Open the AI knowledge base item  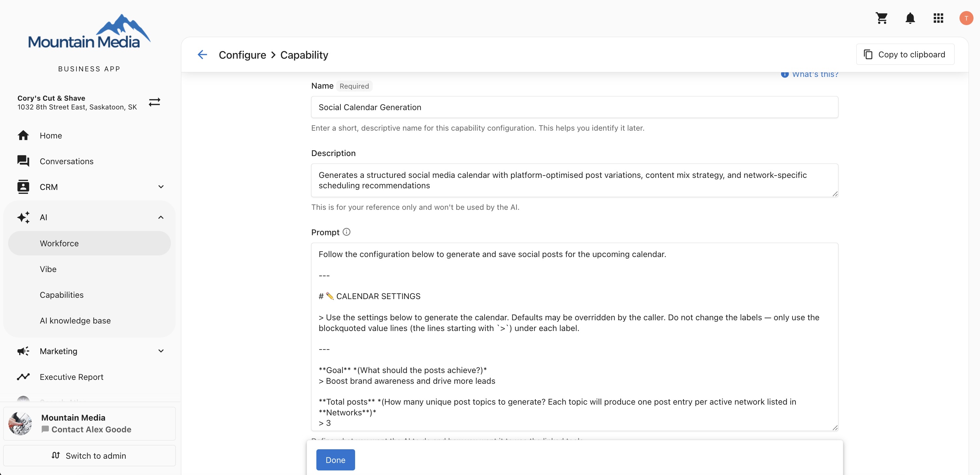click(90, 320)
